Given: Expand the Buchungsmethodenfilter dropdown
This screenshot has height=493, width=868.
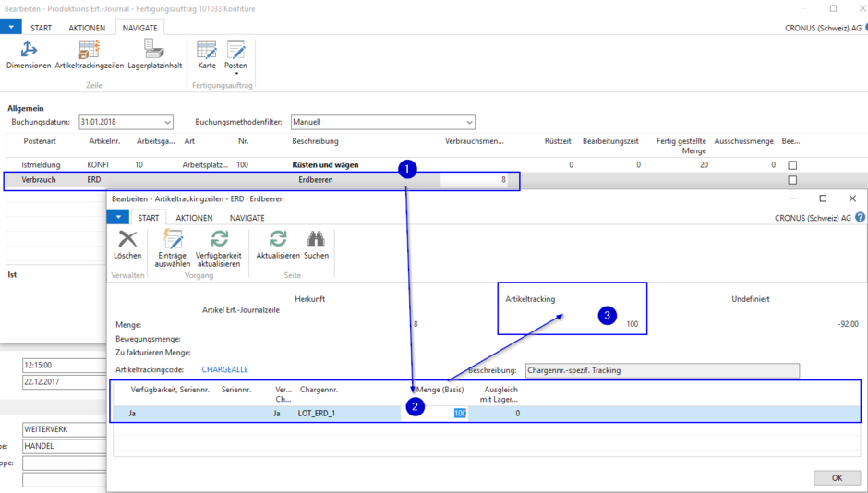Looking at the screenshot, I should click(469, 122).
